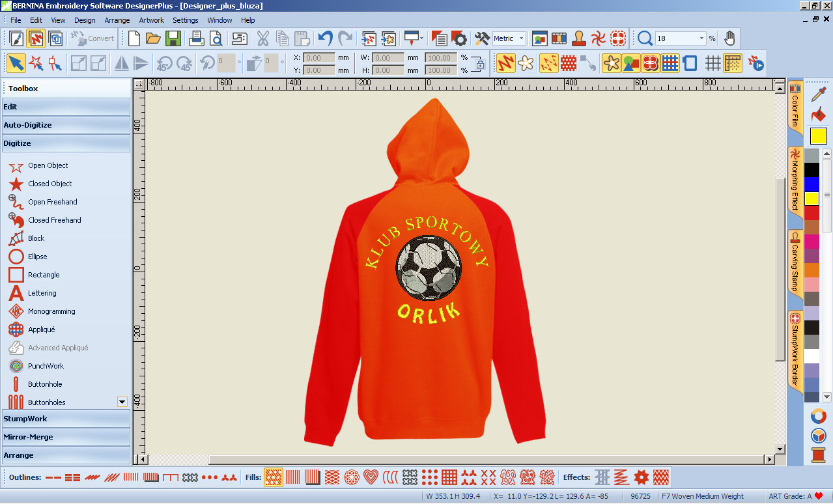Image resolution: width=833 pixels, height=504 pixels.
Task: Pick the magenta pink palette swatch
Action: (812, 242)
